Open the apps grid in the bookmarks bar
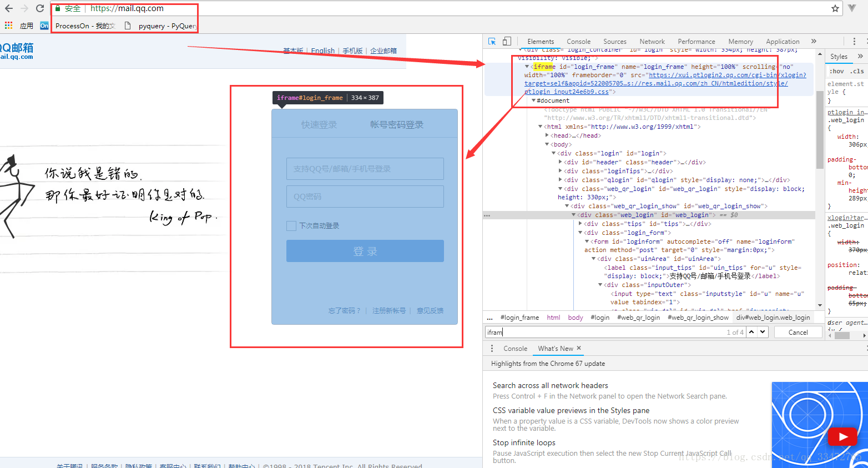The width and height of the screenshot is (868, 468). (8, 26)
